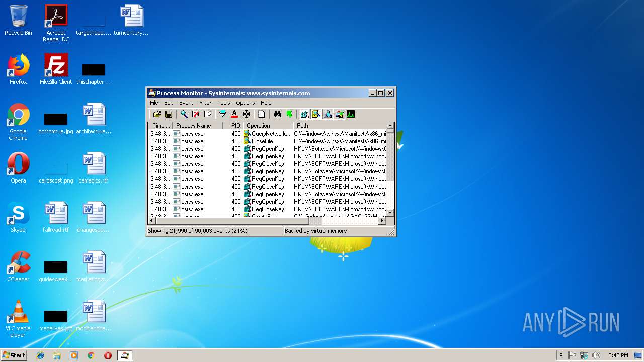
Task: Open the Edit menu
Action: point(169,103)
